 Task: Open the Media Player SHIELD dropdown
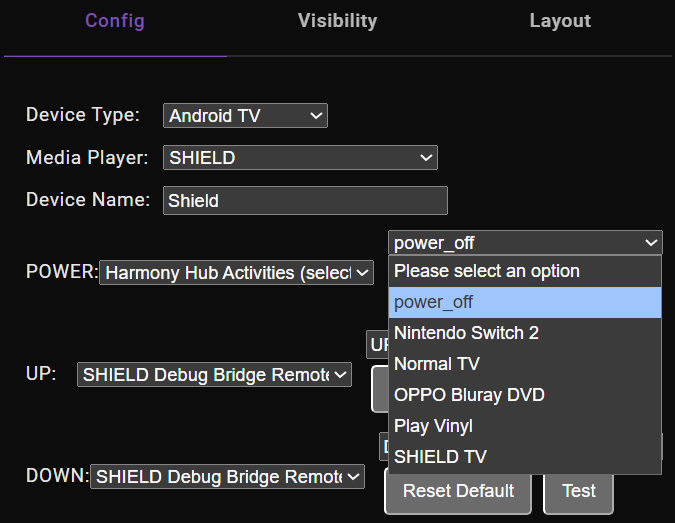(300, 158)
